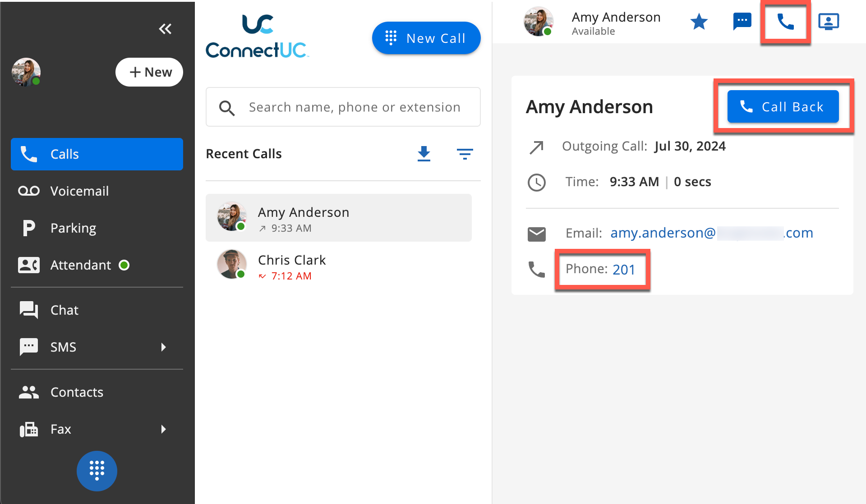
Task: Open the + New dropdown
Action: point(149,72)
